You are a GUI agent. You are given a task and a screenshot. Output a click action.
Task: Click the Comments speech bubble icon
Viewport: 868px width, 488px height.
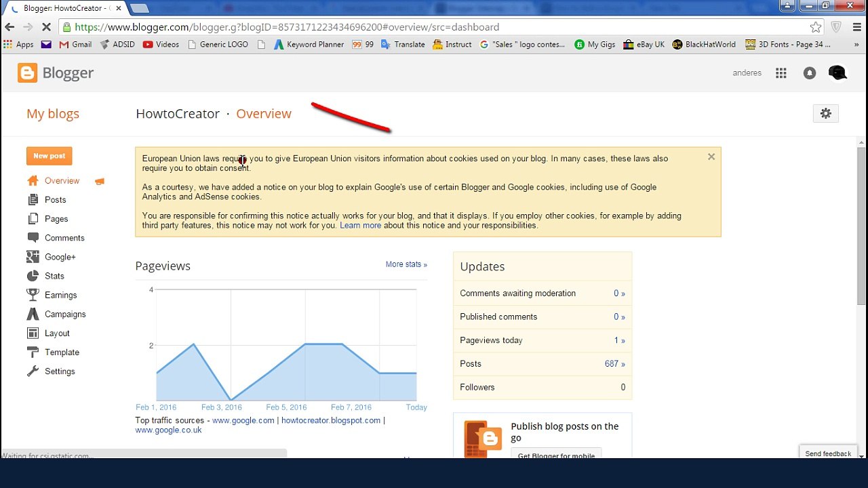(33, 238)
